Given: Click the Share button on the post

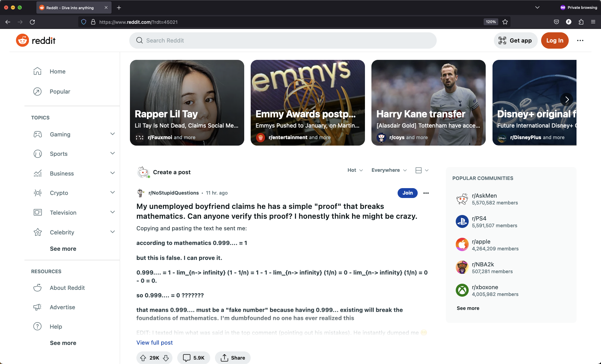Looking at the screenshot, I should [233, 358].
